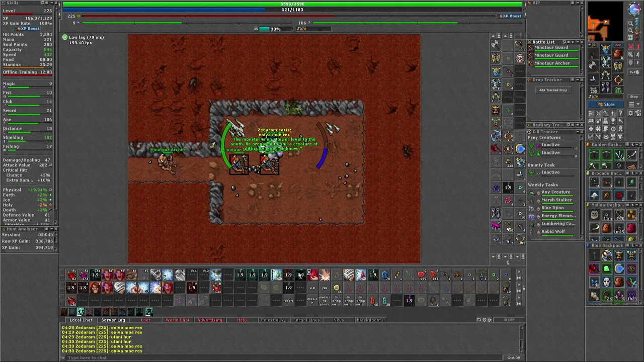The width and height of the screenshot is (644, 362).
Task: Click the green low lag indicator icon
Action: coord(64,37)
